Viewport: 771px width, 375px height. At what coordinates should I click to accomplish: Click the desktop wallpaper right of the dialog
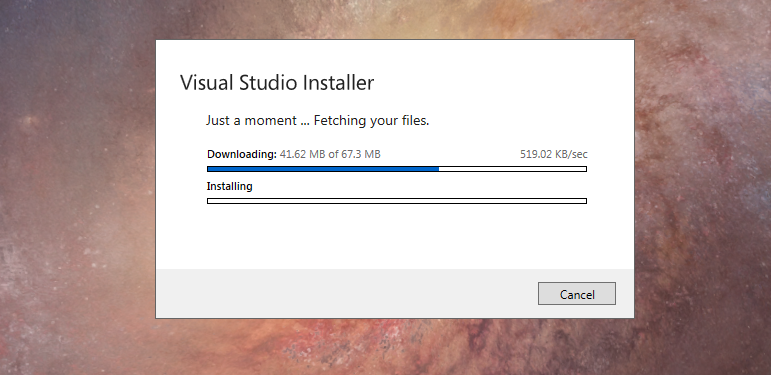703,187
